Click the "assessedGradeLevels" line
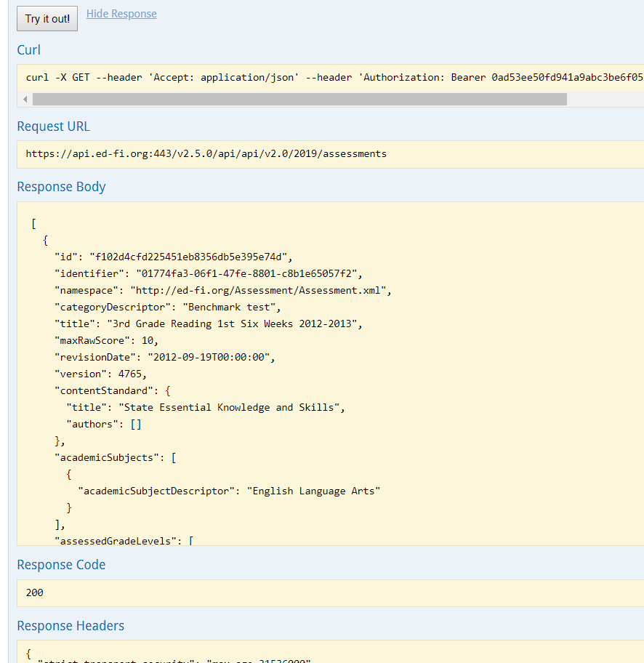644x663 pixels. click(x=124, y=541)
